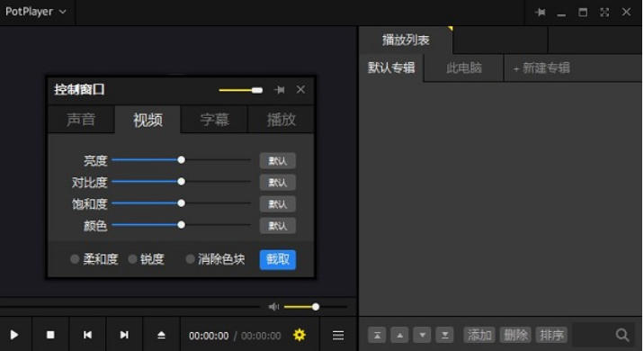Click the total duration time display

(x=261, y=336)
